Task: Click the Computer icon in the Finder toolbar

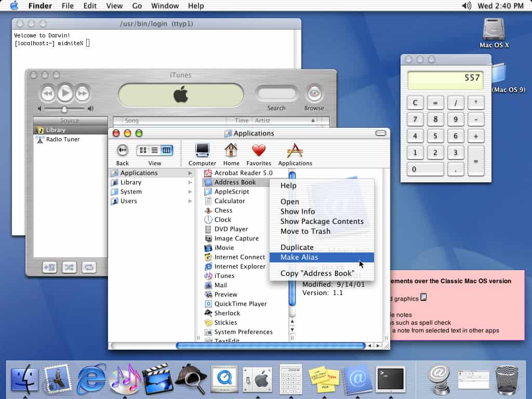Action: (202, 151)
